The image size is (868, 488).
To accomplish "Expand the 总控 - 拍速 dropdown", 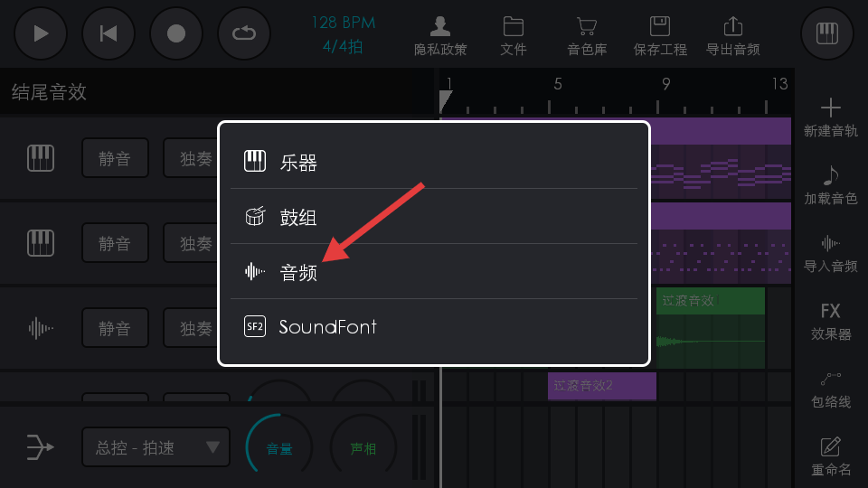I will tap(156, 447).
